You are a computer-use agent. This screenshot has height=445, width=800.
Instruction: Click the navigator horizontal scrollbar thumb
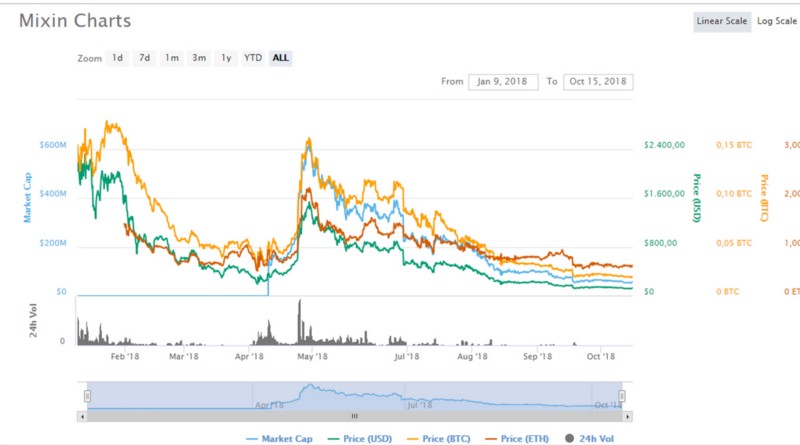click(x=355, y=416)
